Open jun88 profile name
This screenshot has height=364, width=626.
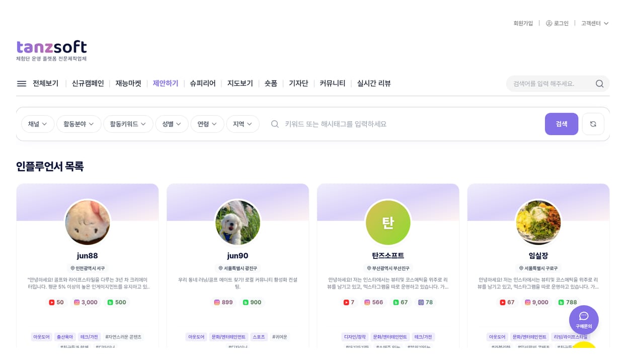click(88, 256)
